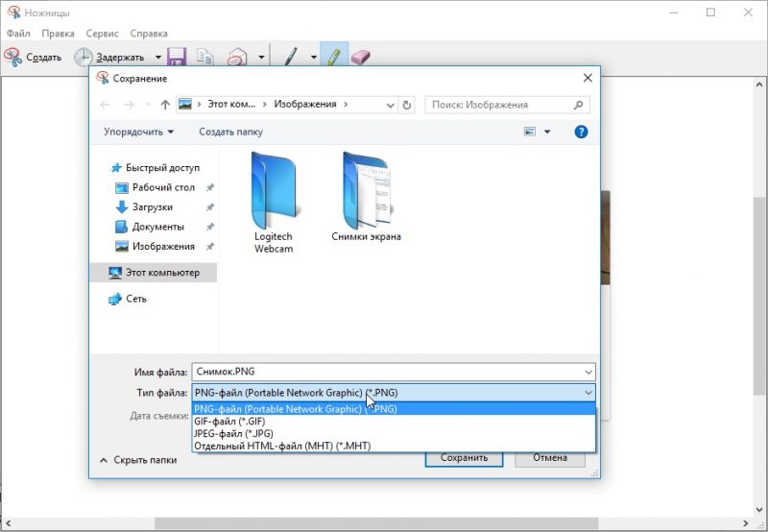Click the send snip envelope icon

point(236,57)
